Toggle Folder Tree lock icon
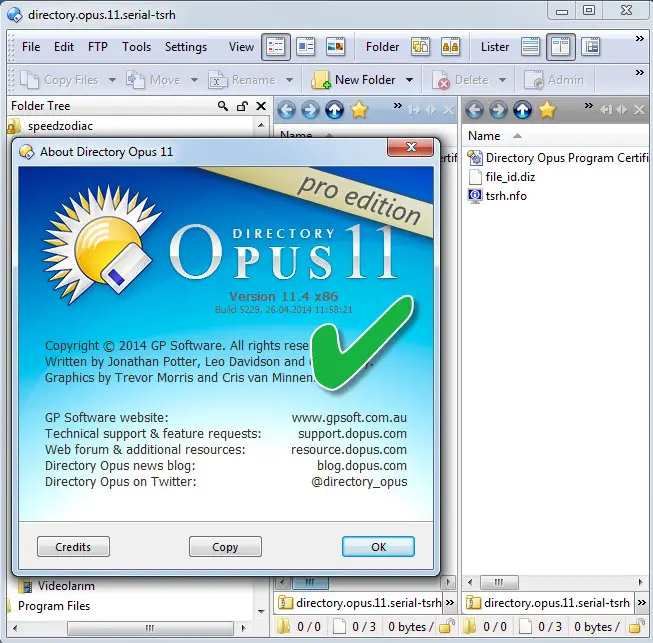The height and width of the screenshot is (643, 653). 242,106
